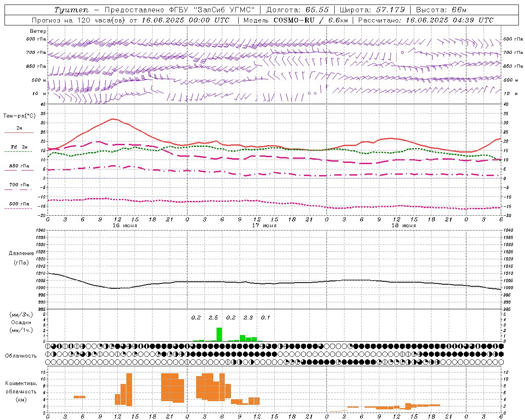Click the 'Осадки' precipitation label

[x=21, y=322]
